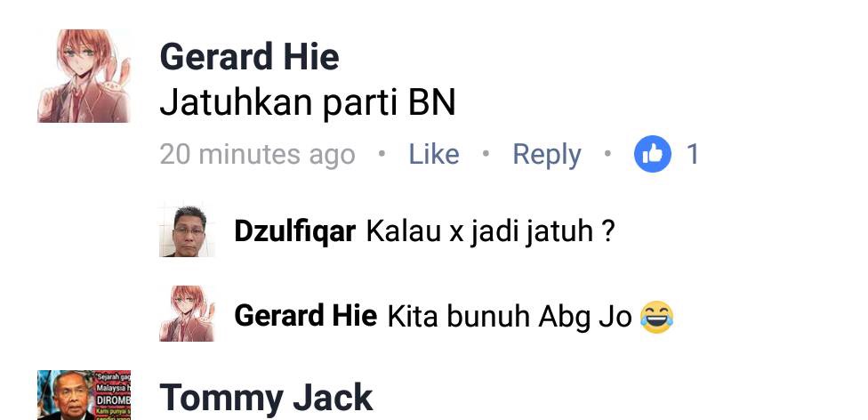The width and height of the screenshot is (868, 420).
Task: Click the reply text Kita bunuh Abg Jo
Action: (510, 317)
